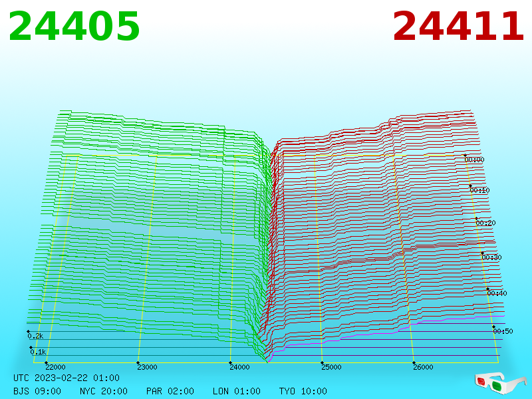Click the green bid price 24405
532x399 pixels.
[x=74, y=26]
